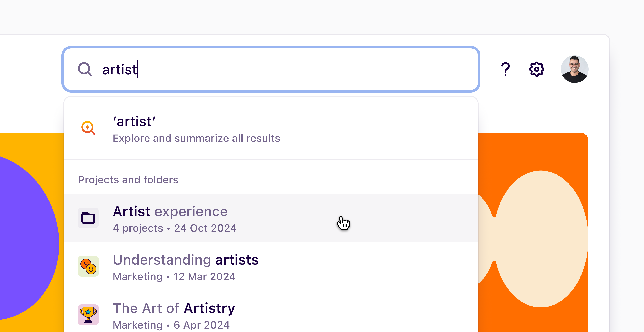Click 'Marketing · 6 Apr 2024' subtitle text

[x=171, y=325]
